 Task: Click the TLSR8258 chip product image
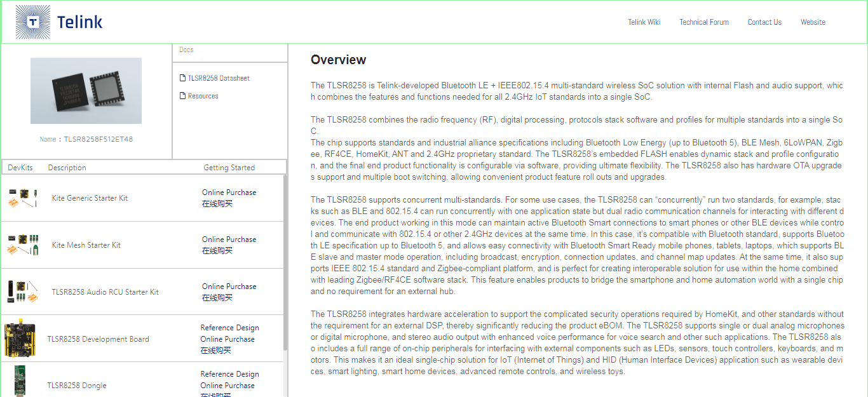tap(86, 91)
